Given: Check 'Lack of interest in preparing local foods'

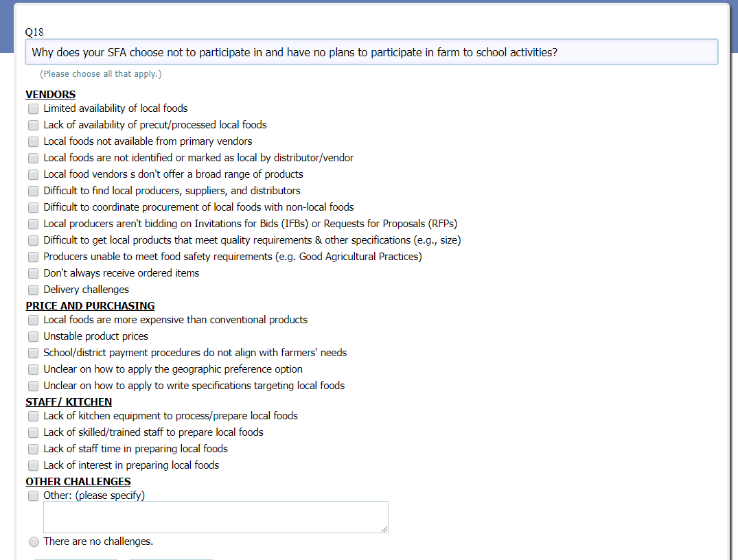Looking at the screenshot, I should [34, 465].
